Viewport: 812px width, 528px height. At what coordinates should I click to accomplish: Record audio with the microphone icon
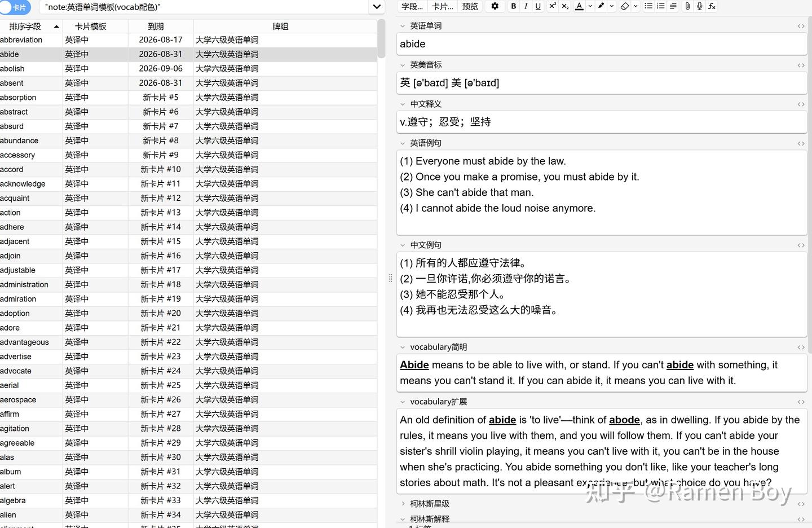pyautogui.click(x=700, y=6)
